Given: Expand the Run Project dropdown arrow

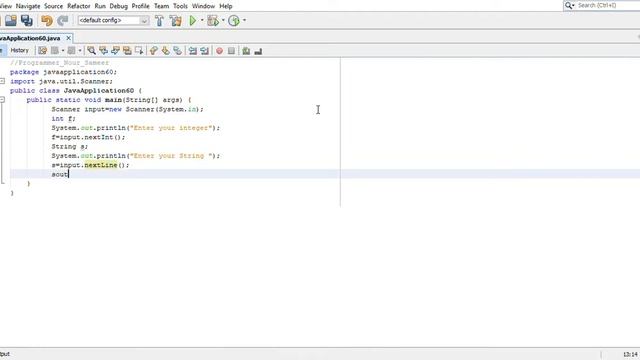Looking at the screenshot, I should [x=202, y=20].
